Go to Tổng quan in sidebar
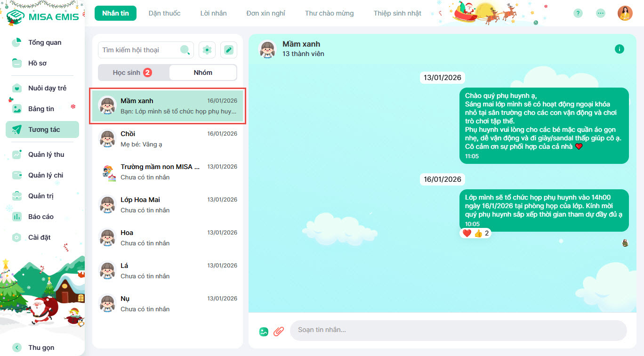 tap(45, 42)
